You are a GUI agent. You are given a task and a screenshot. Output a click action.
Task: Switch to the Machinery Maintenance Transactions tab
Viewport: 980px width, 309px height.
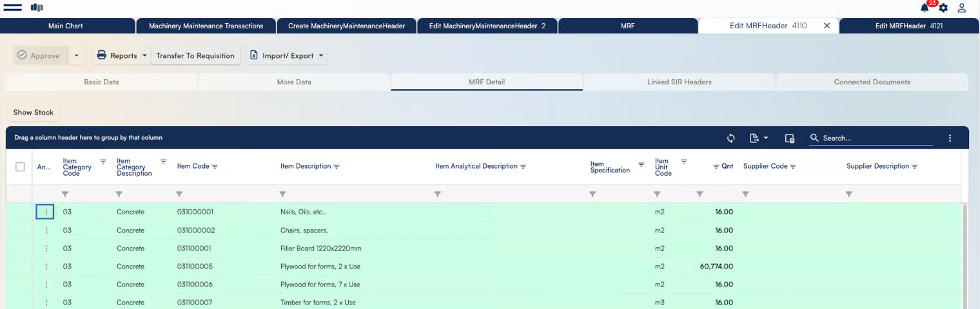(x=206, y=26)
